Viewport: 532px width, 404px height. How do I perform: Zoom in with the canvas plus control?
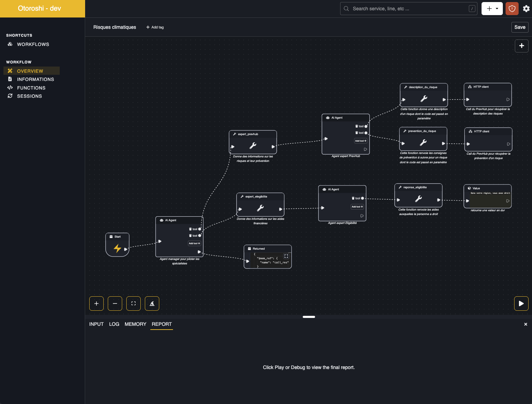(x=96, y=304)
